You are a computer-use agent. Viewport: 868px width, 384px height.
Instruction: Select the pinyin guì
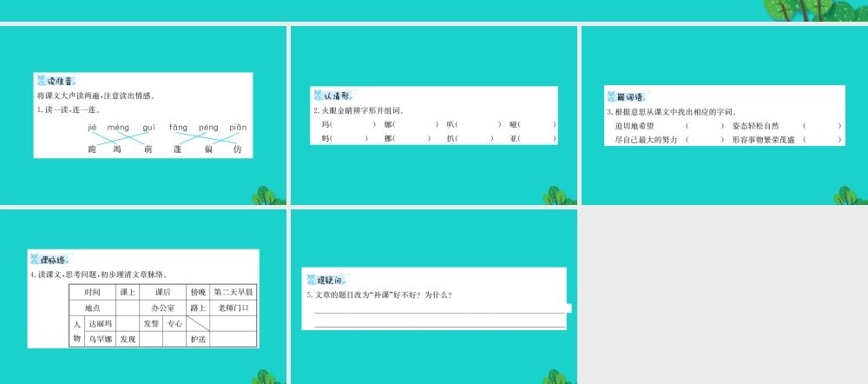coord(148,128)
